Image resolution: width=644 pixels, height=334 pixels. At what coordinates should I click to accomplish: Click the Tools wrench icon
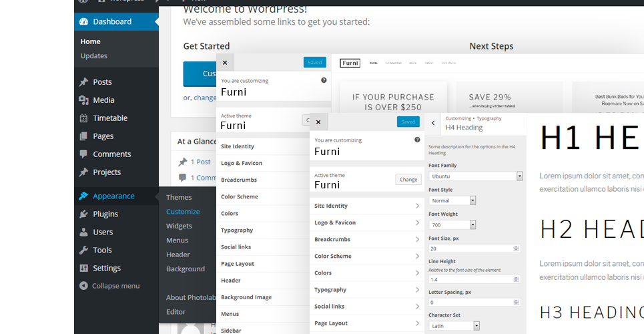[83, 250]
